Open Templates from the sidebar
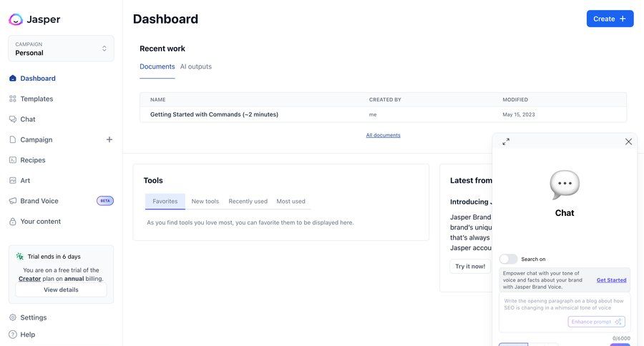The height and width of the screenshot is (346, 644). click(x=36, y=99)
